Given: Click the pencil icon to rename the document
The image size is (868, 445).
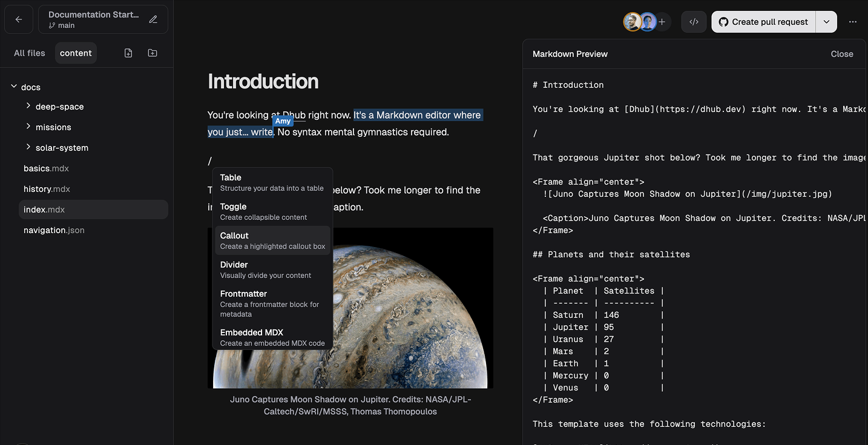Looking at the screenshot, I should click(154, 19).
